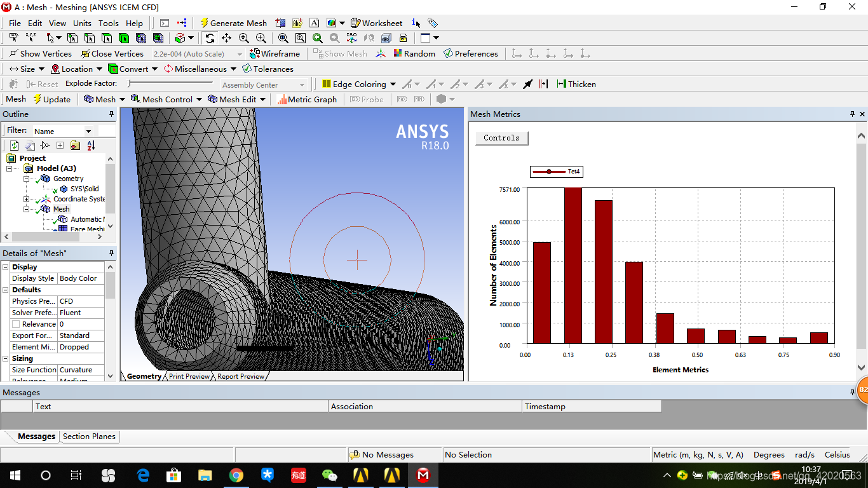Pin the Mesh Metrics panel
Viewport: 868px width, 488px height.
(852, 114)
